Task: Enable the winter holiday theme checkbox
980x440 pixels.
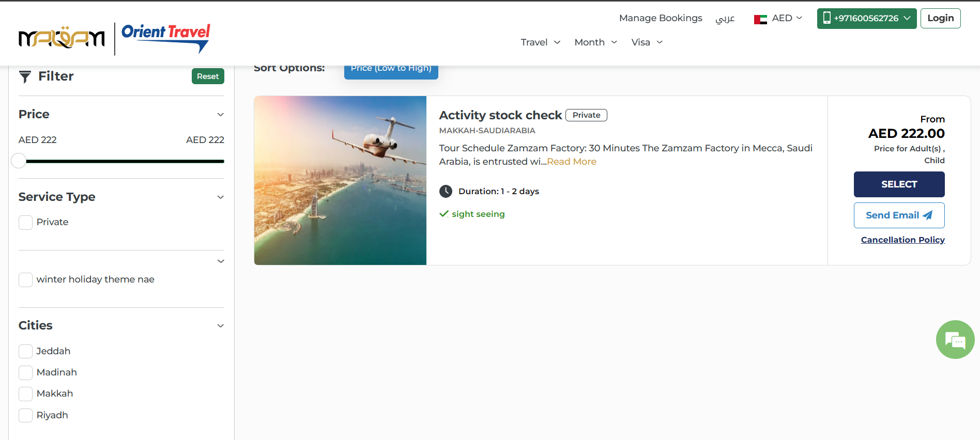Action: click(26, 280)
